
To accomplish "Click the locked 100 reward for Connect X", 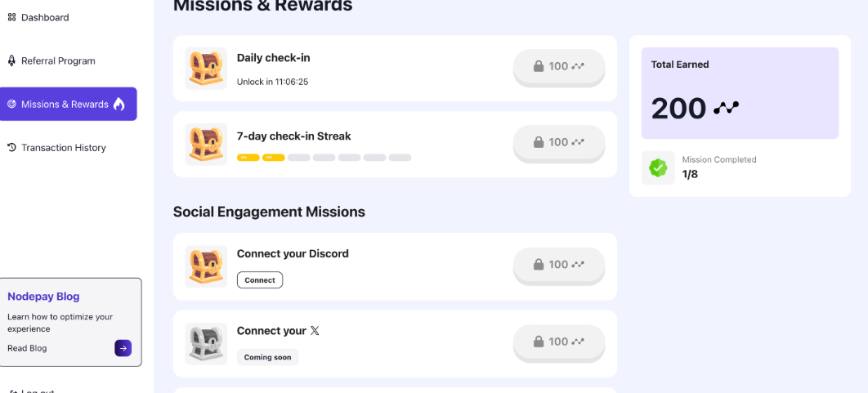I will (559, 342).
